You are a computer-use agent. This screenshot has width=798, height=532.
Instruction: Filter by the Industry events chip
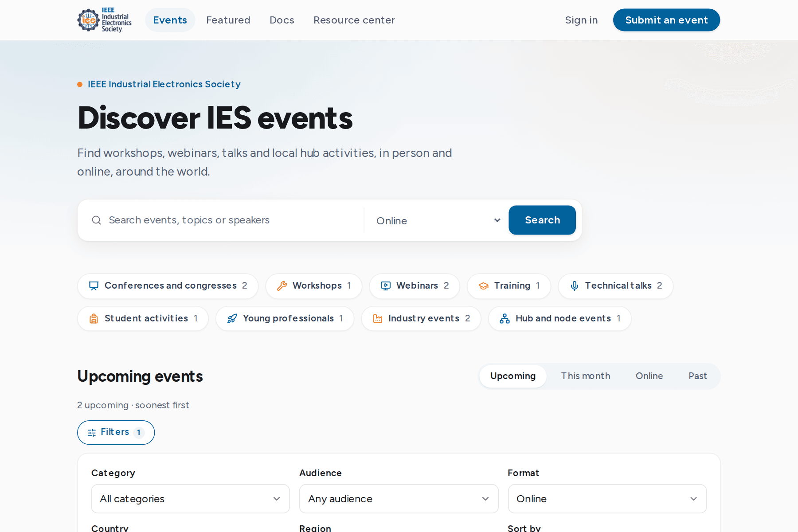click(x=421, y=319)
